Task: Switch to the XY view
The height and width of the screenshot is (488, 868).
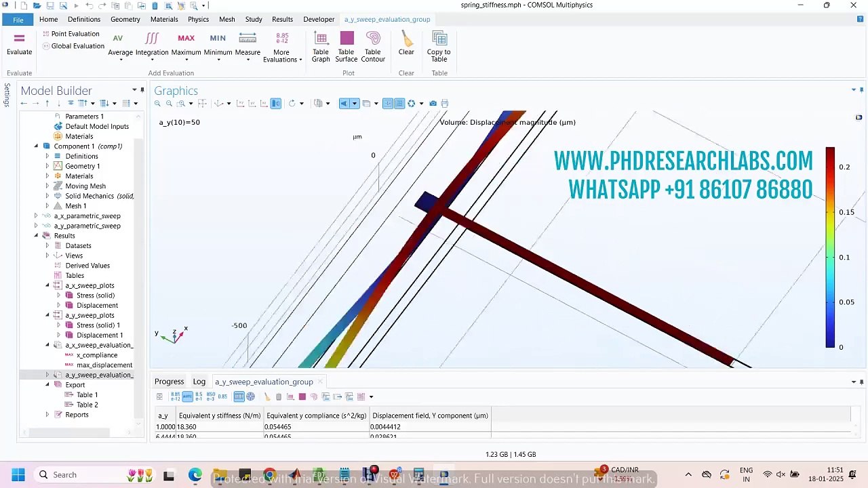Action: pyautogui.click(x=241, y=104)
